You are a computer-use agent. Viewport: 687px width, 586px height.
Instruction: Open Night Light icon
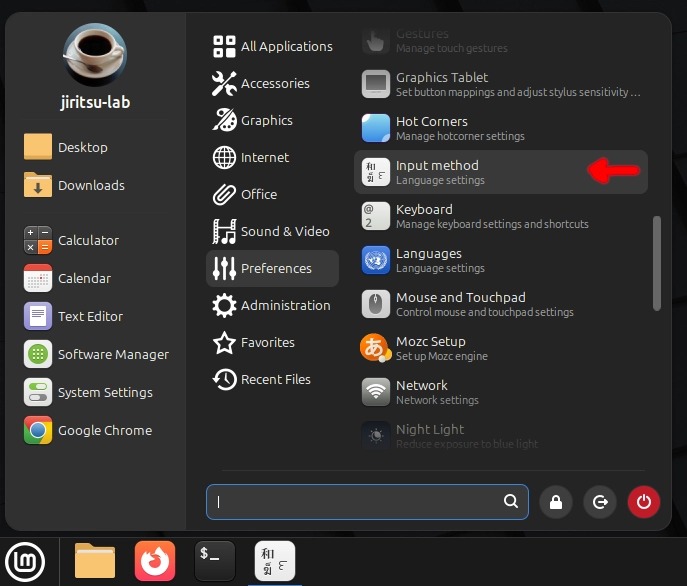click(375, 436)
